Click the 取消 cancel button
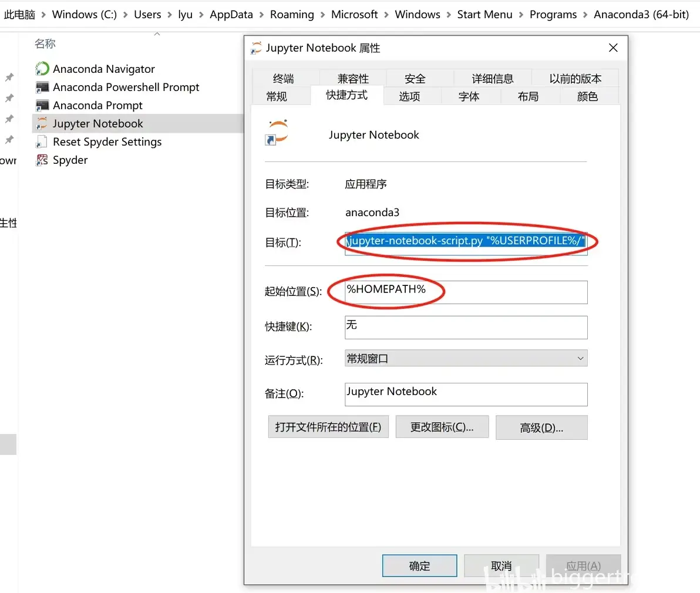The width and height of the screenshot is (700, 593). [502, 566]
